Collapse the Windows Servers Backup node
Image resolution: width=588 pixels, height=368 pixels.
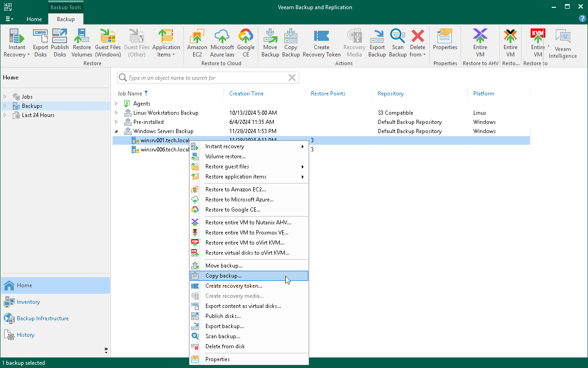(116, 131)
